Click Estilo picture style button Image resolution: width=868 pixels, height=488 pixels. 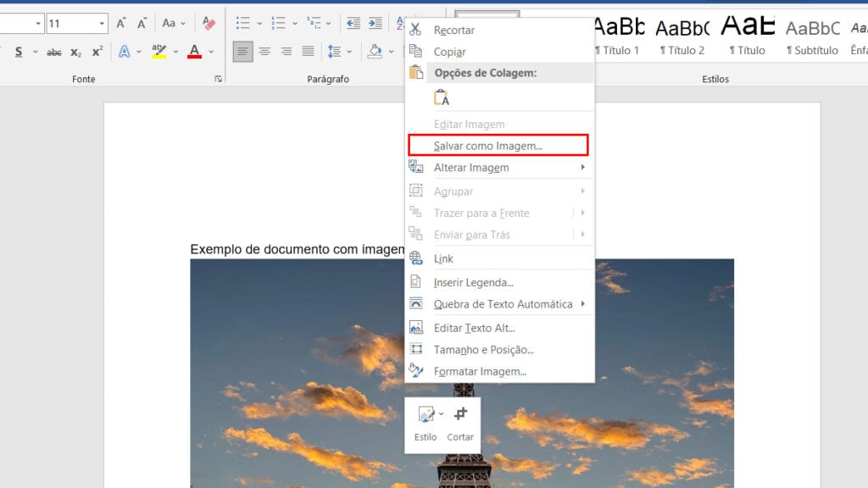tap(426, 424)
